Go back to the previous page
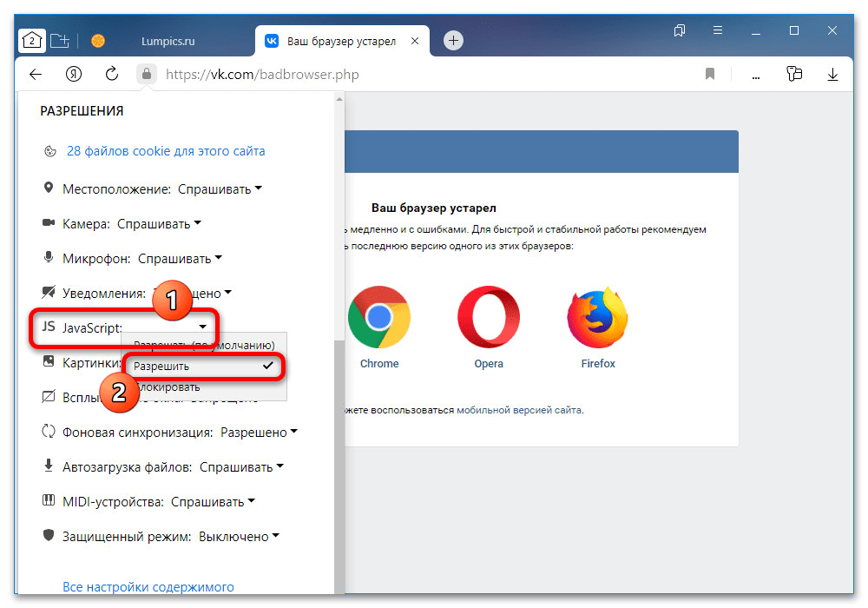Screen dimensions: 868x608 pyautogui.click(x=36, y=74)
